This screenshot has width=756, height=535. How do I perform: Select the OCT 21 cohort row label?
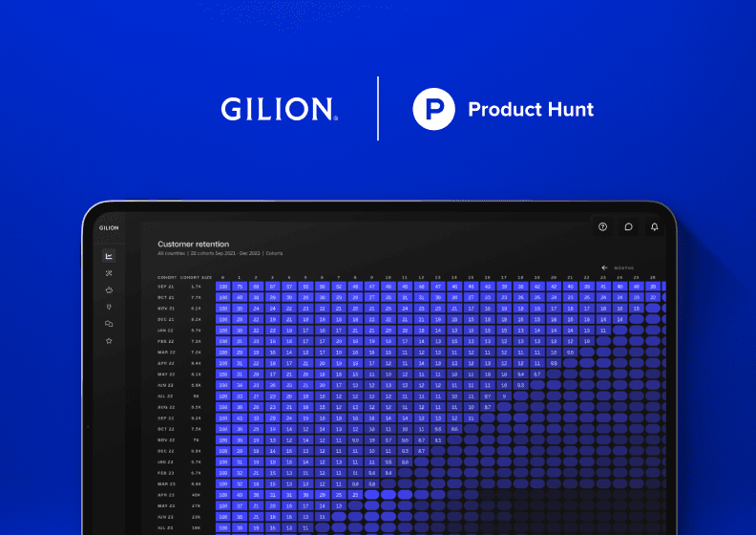click(165, 298)
